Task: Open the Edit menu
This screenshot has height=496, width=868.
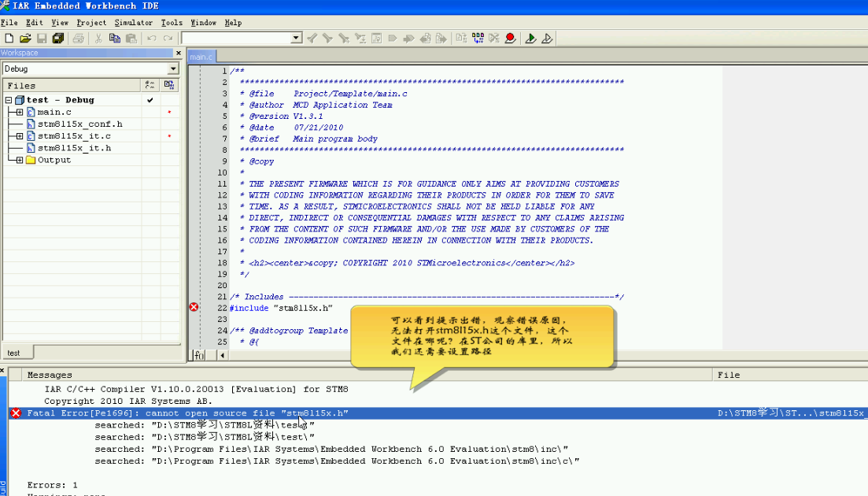Action: tap(35, 23)
